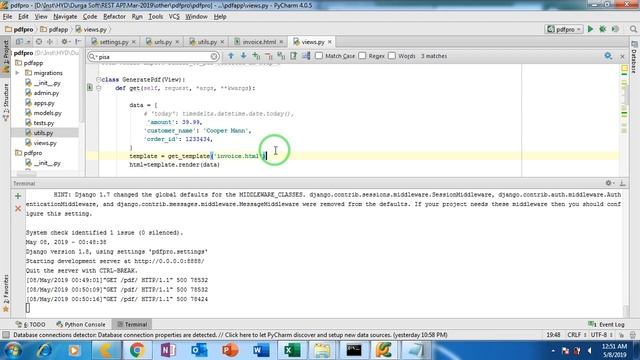Open Project view mode dropdown
The width and height of the screenshot is (640, 360).
22,42
